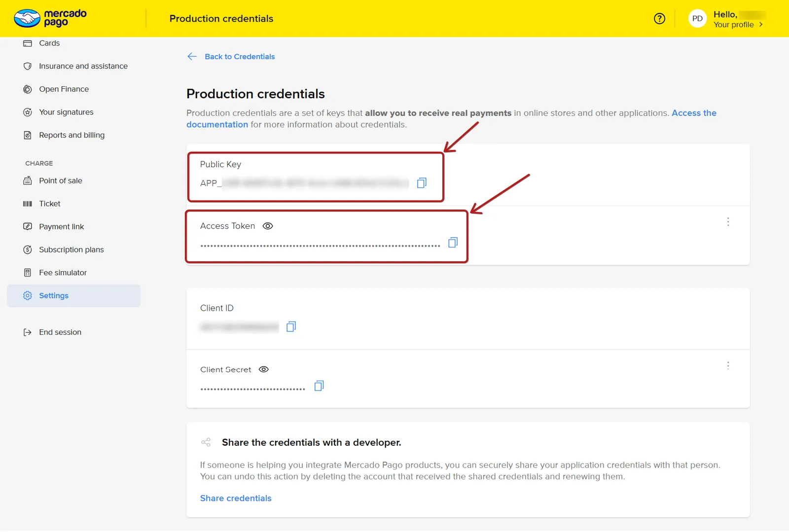This screenshot has height=532, width=789.
Task: Open Your signatures page
Action: pos(66,112)
